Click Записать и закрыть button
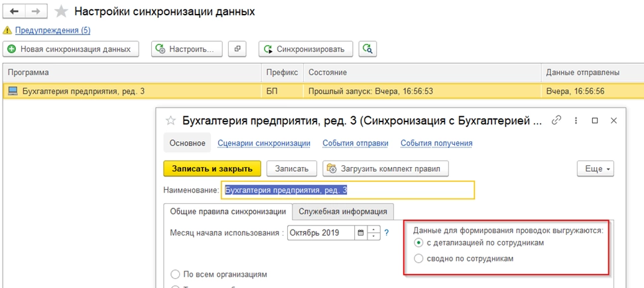644x288 pixels. (212, 169)
